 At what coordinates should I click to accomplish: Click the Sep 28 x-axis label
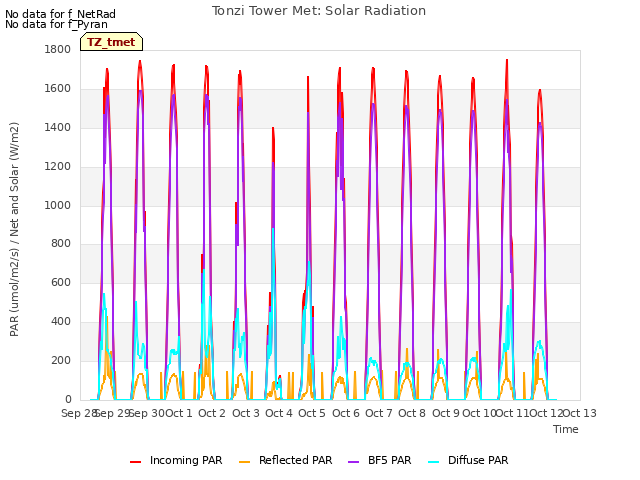tap(78, 413)
